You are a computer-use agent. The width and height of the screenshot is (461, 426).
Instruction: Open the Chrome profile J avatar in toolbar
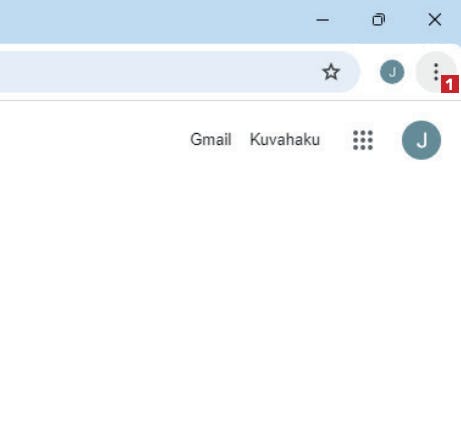tap(392, 72)
